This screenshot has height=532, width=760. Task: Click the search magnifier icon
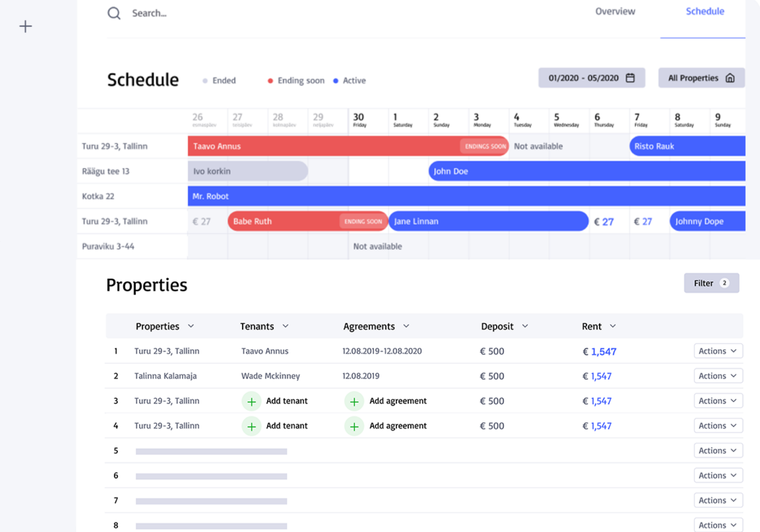pyautogui.click(x=114, y=13)
